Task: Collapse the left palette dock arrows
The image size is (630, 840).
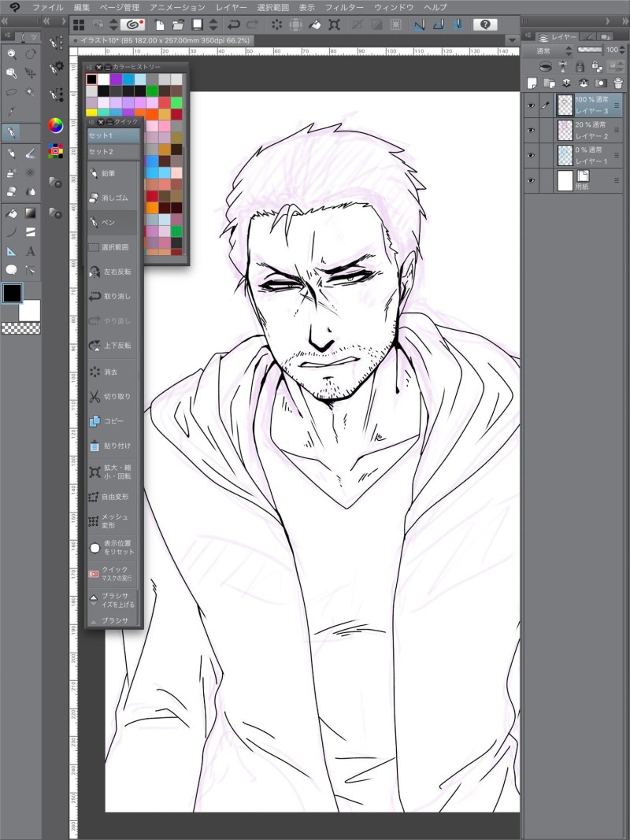Action: (6, 21)
